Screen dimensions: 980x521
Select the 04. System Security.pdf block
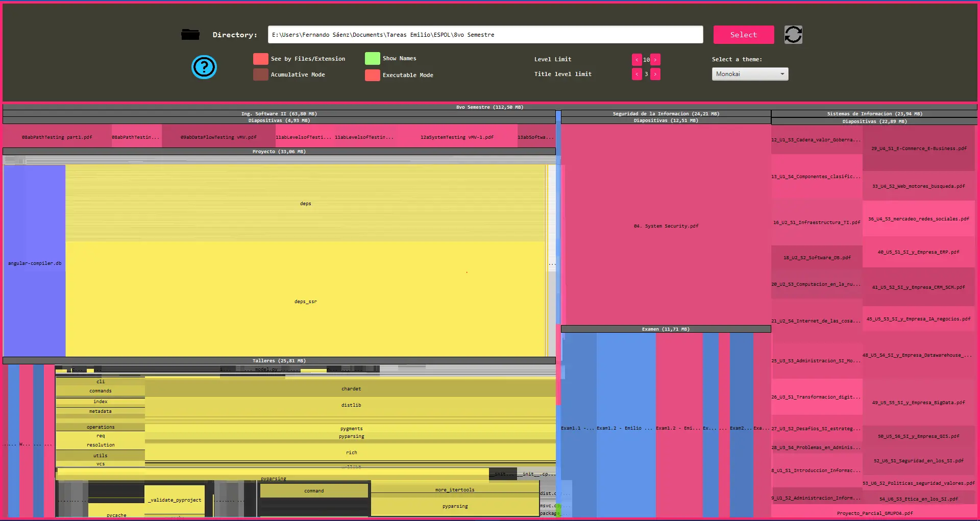point(666,226)
